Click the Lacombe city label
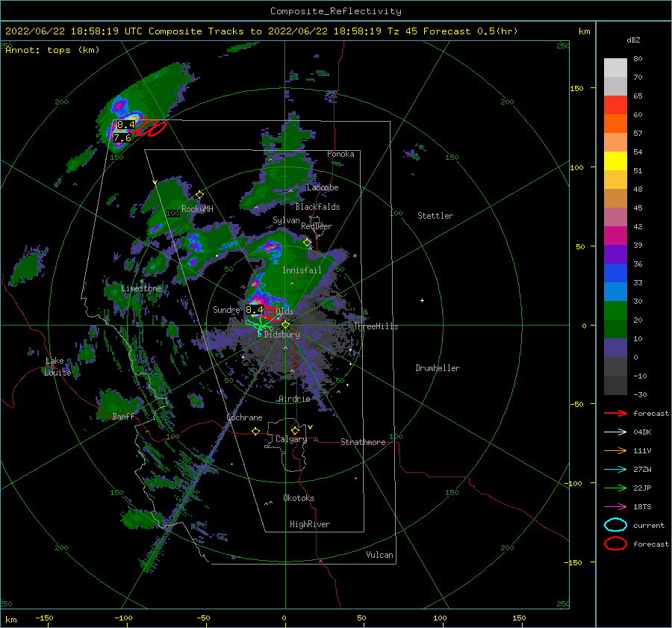 point(323,187)
